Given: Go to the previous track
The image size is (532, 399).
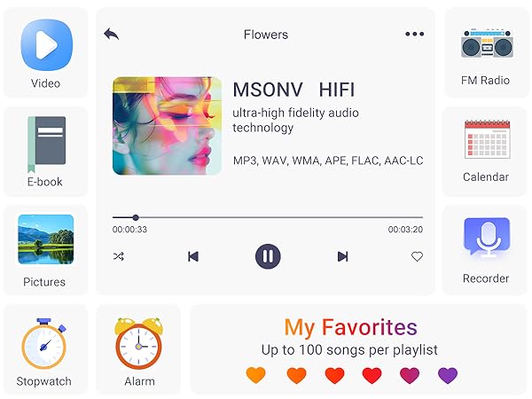Looking at the screenshot, I should point(193,256).
